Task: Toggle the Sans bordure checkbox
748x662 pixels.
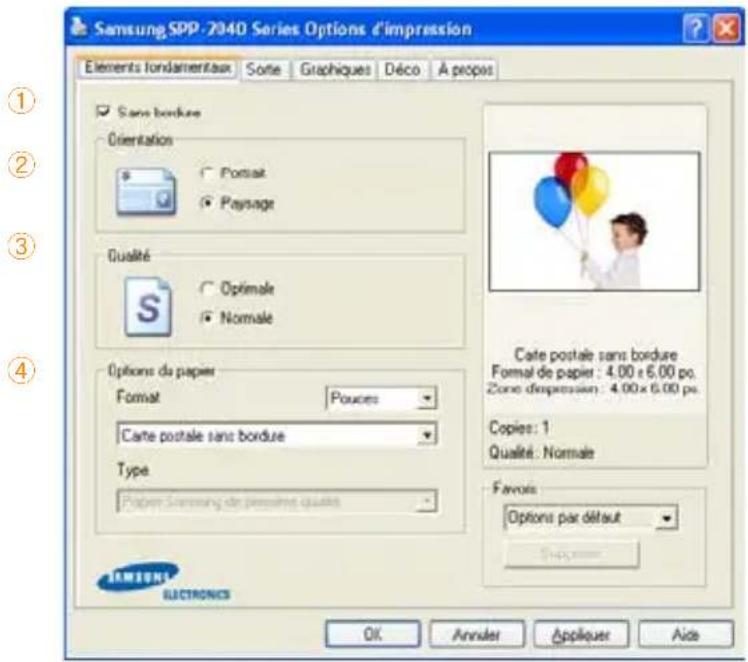Action: pyautogui.click(x=103, y=112)
